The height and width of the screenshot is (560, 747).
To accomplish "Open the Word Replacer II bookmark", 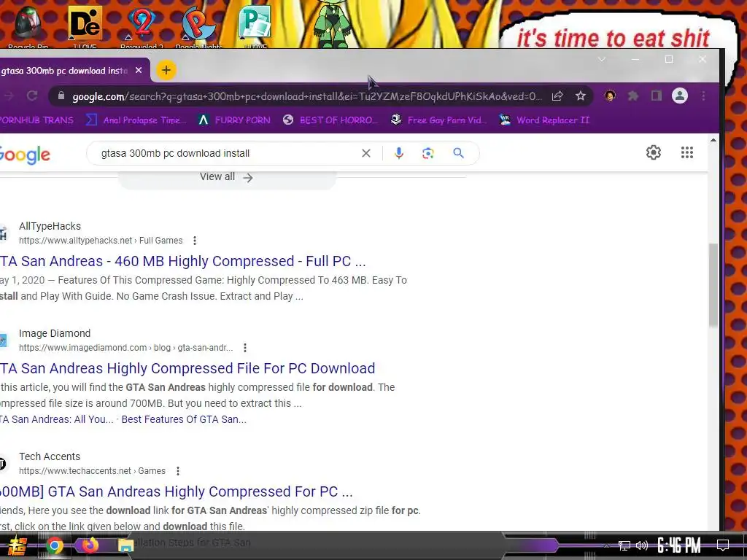I will click(x=544, y=120).
